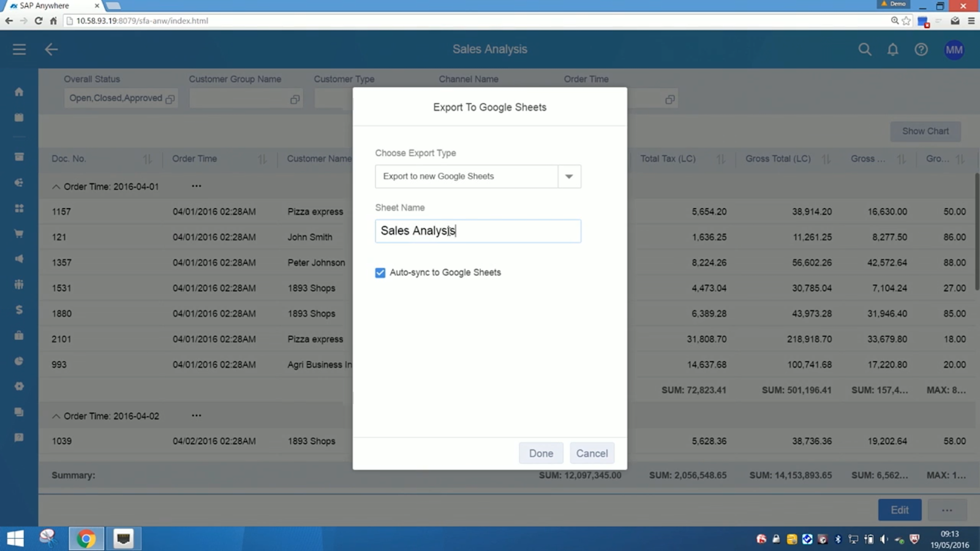Open value picker for Overall Status filter

tap(170, 99)
